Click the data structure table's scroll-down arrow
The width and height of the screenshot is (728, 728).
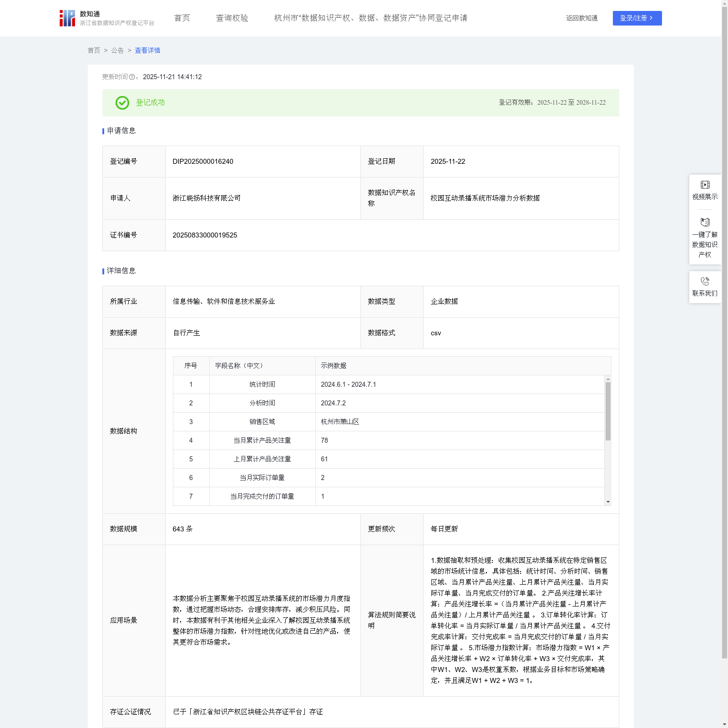coord(608,502)
